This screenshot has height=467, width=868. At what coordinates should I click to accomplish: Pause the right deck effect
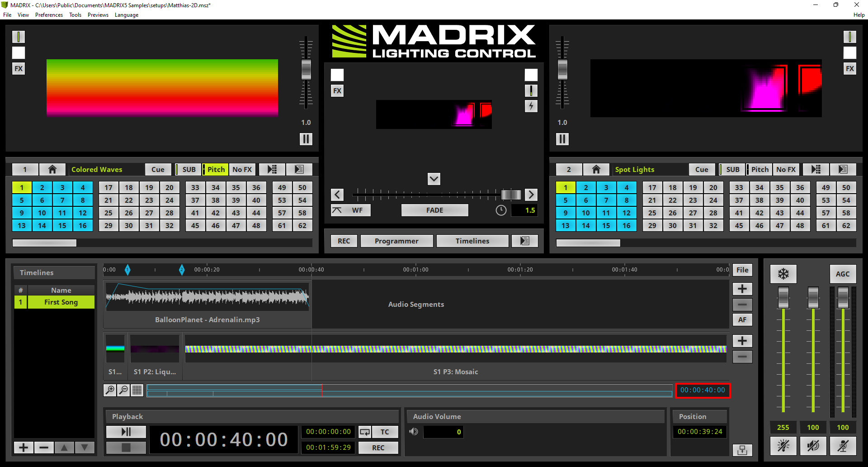coord(562,139)
